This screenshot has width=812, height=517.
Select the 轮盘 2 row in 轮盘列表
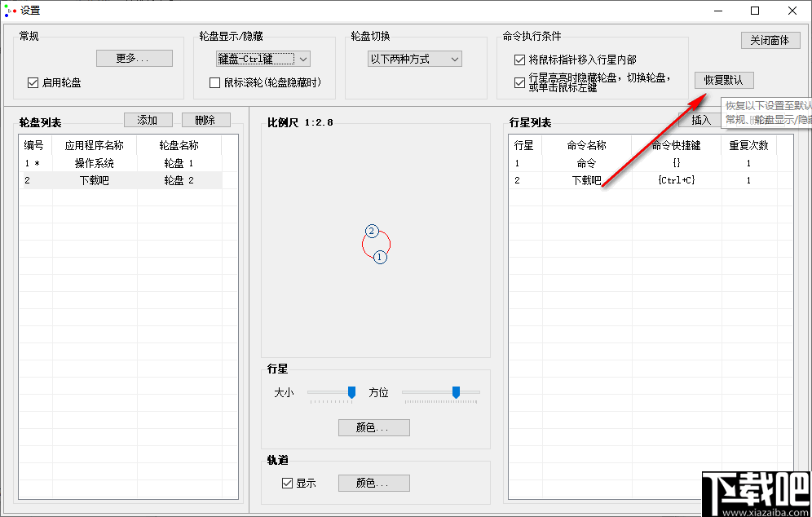tap(122, 180)
